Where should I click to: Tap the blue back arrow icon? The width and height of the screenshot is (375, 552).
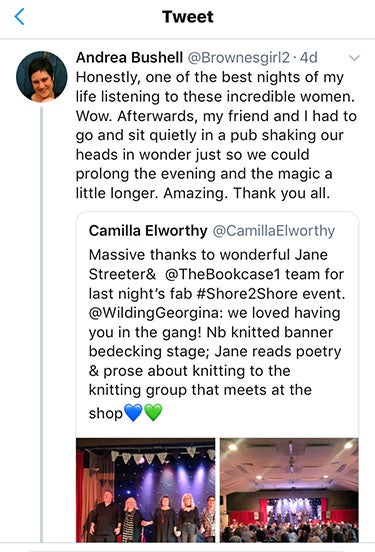click(19, 17)
